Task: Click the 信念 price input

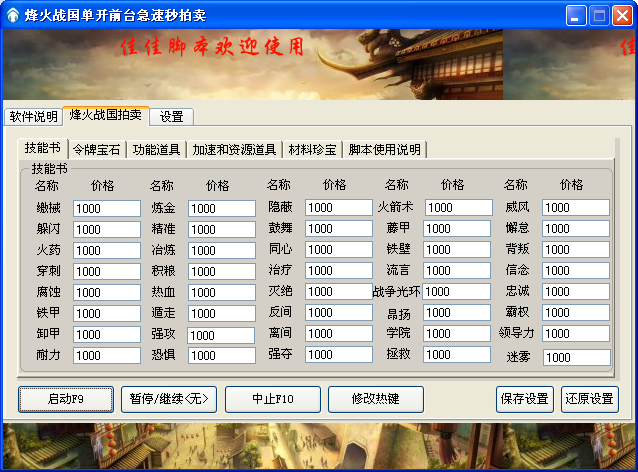Action: [x=576, y=271]
